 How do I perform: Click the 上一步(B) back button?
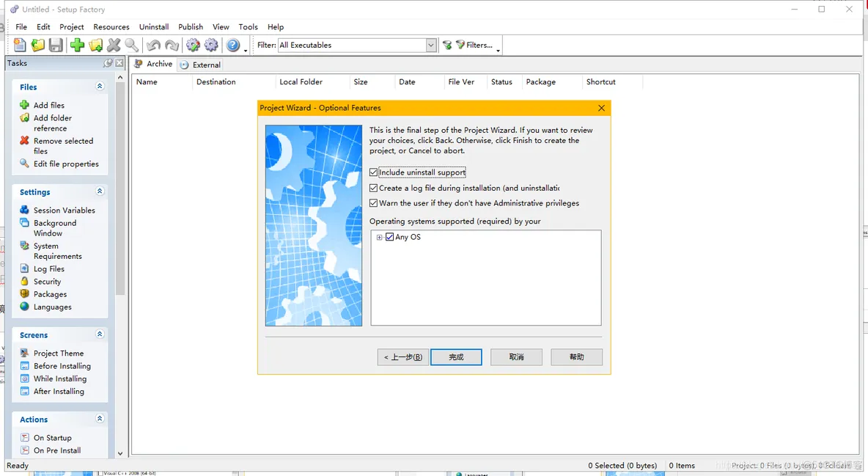[403, 357]
